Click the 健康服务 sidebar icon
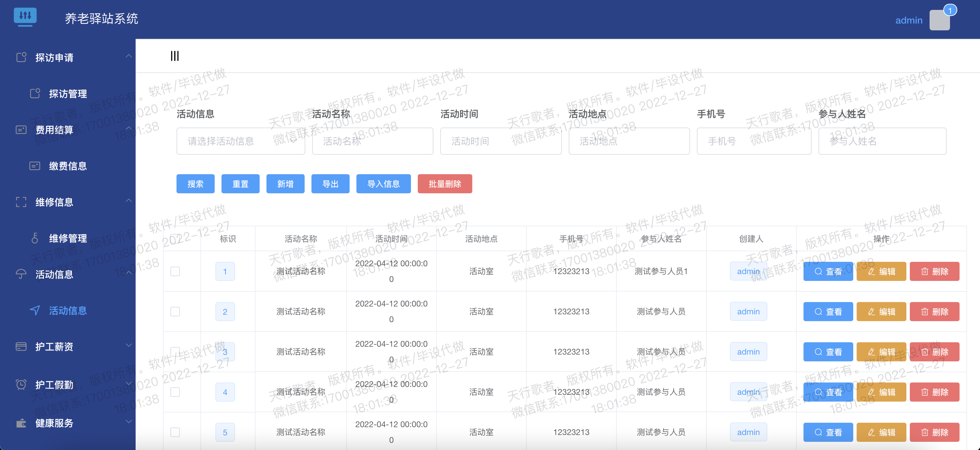Screen dimensions: 980x450 (21, 423)
